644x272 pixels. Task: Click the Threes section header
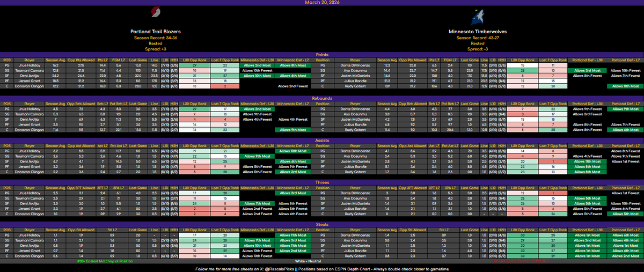pos(322,182)
